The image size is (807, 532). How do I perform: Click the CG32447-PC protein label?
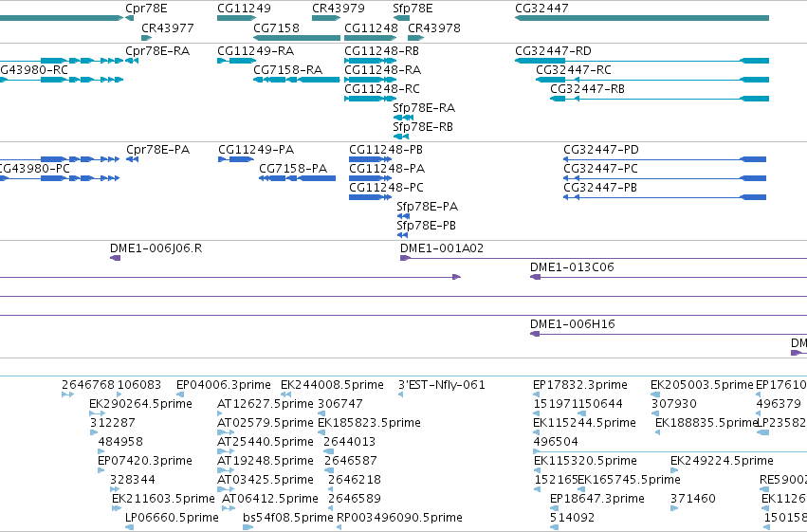coord(600,169)
